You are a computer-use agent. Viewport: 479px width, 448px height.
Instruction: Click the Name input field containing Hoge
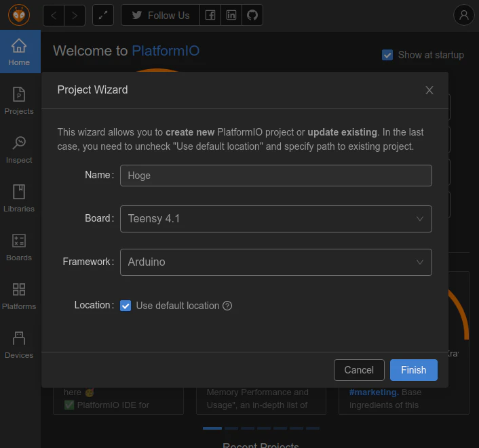(276, 176)
